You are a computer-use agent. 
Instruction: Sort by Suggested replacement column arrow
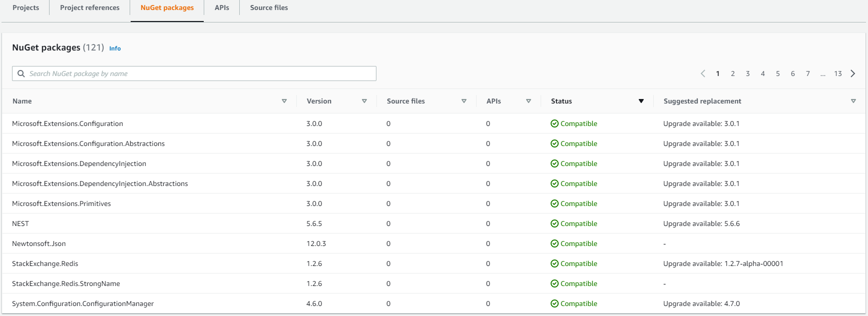click(x=853, y=101)
